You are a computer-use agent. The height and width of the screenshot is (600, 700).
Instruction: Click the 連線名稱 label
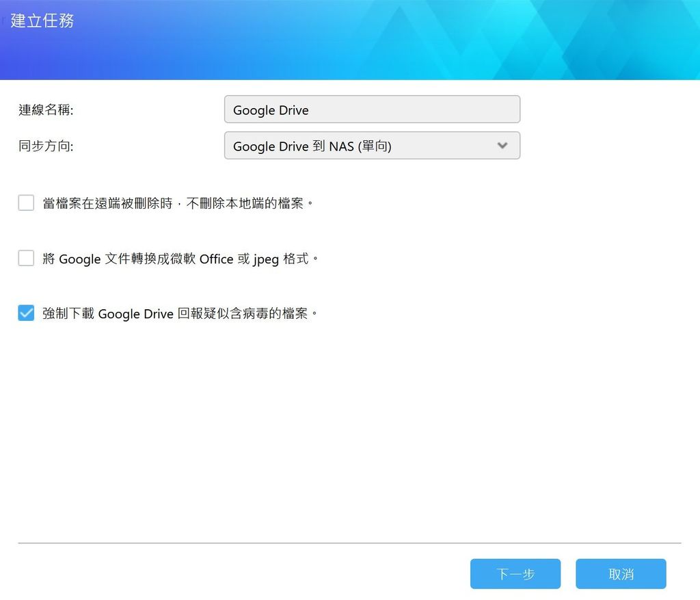tap(46, 110)
